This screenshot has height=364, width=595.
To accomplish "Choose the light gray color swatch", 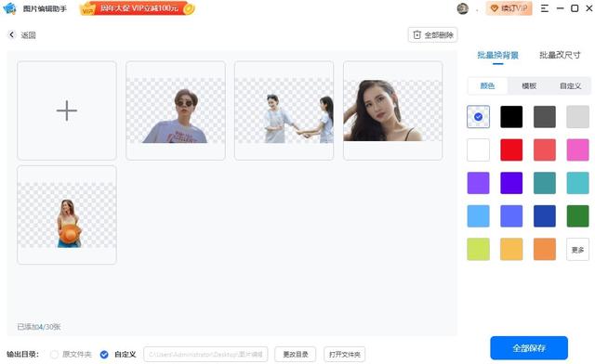I will [578, 117].
